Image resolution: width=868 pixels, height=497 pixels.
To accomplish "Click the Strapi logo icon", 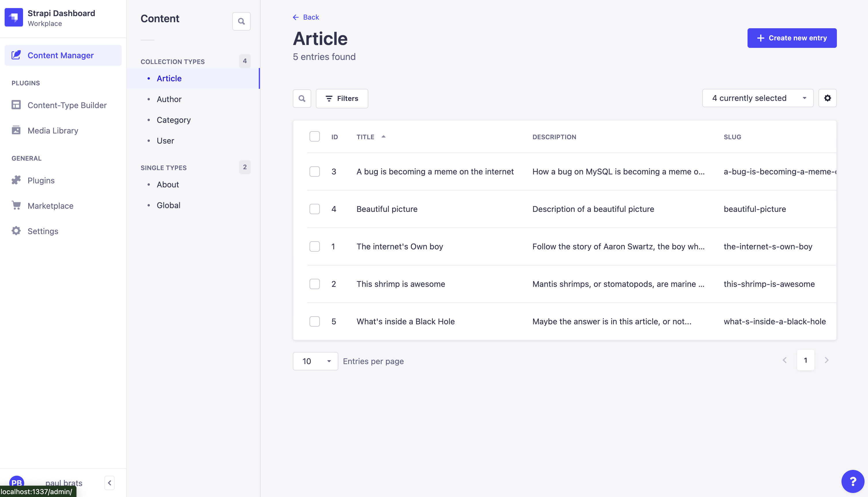I will tap(14, 17).
